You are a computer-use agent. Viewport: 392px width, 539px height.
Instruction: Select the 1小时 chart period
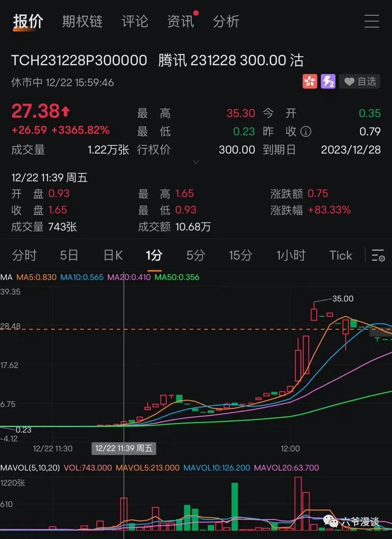[291, 255]
